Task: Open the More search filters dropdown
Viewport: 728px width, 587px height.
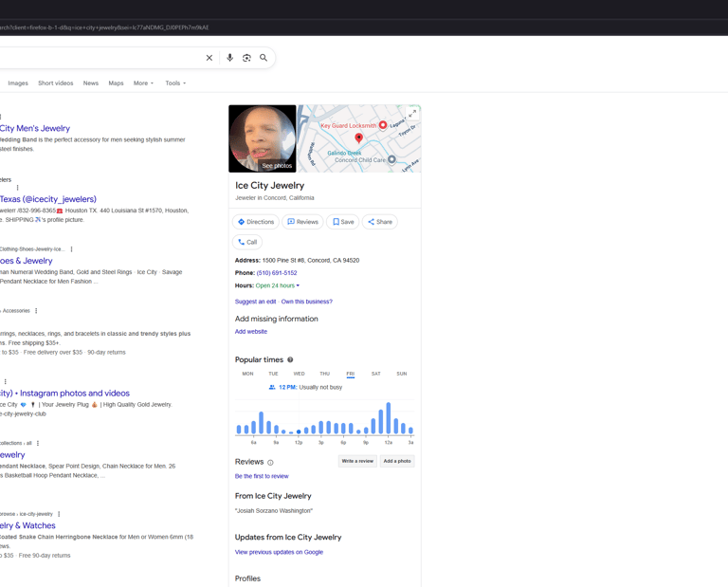Action: pyautogui.click(x=143, y=83)
